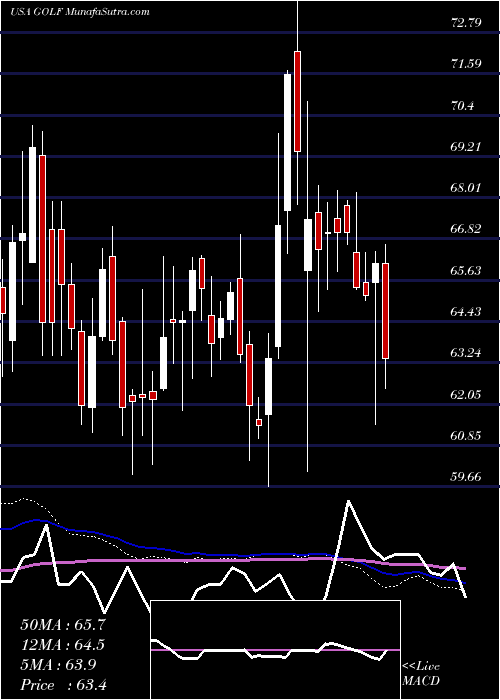Click the USA GOLF MunafaSutra.com title

tap(80, 12)
